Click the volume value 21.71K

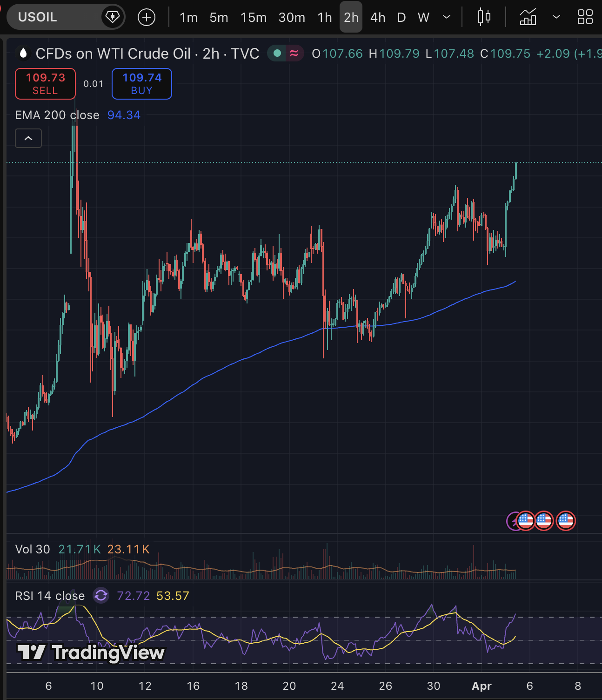[x=80, y=549]
